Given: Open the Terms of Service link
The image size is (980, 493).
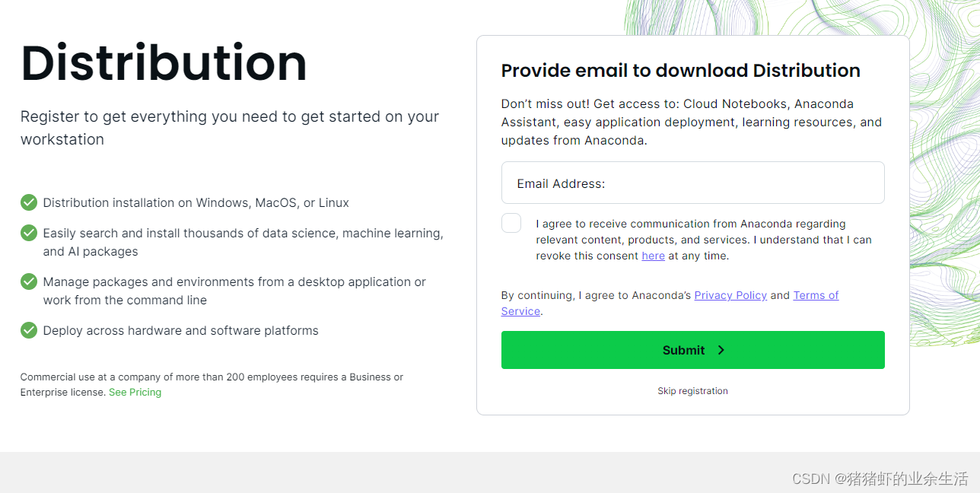Looking at the screenshot, I should (670, 303).
